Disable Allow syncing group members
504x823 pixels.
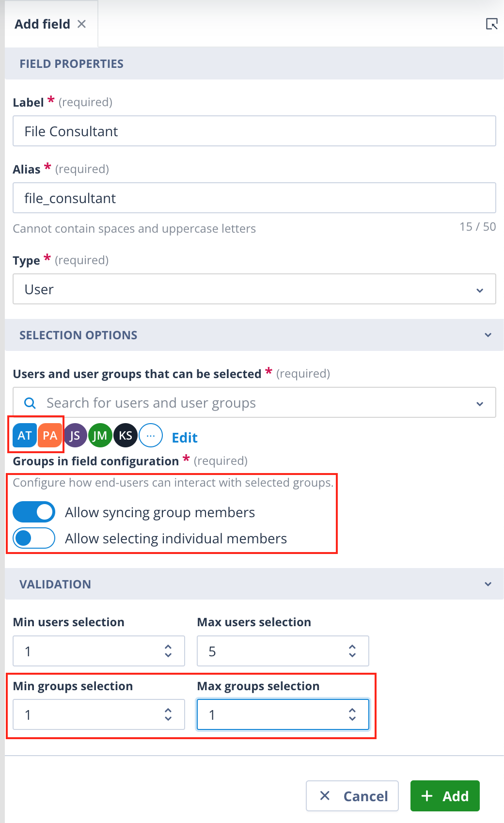[34, 512]
